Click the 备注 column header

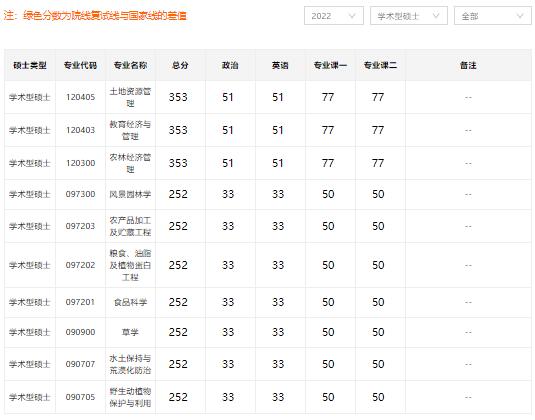(468, 65)
